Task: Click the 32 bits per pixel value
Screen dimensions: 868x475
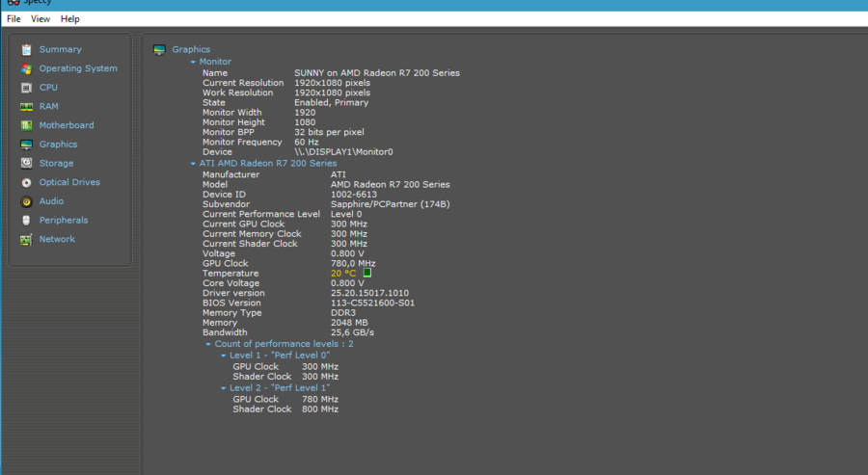Action: (329, 132)
